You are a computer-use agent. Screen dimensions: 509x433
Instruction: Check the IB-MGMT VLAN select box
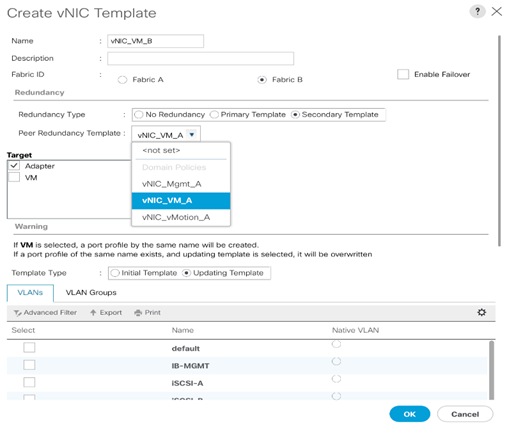29,365
